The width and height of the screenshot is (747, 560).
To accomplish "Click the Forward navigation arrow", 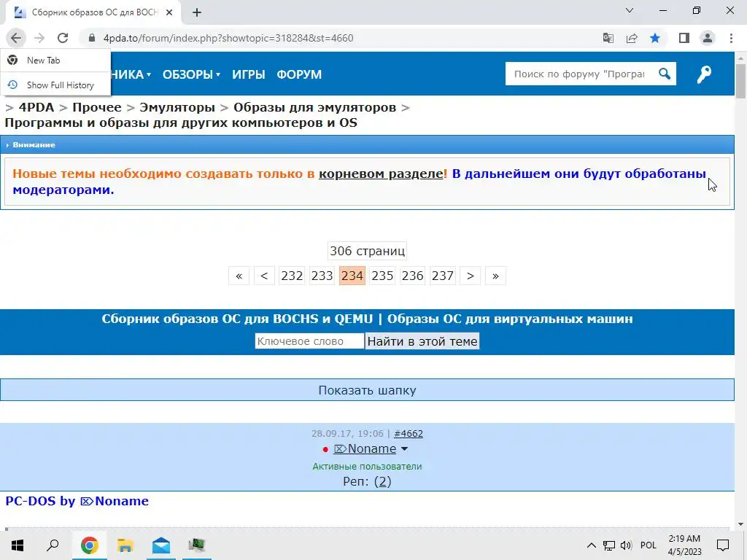I will pyautogui.click(x=39, y=38).
